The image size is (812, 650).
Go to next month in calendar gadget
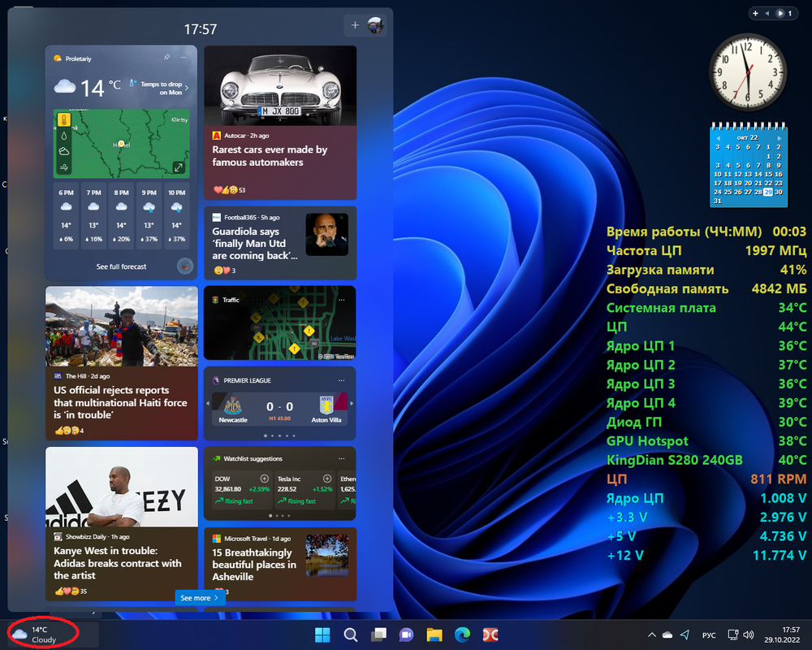(779, 138)
